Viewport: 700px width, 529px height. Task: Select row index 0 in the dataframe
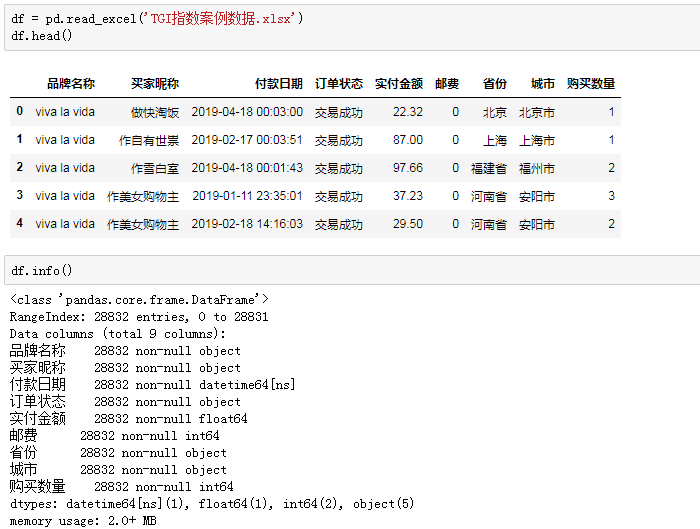click(x=19, y=112)
